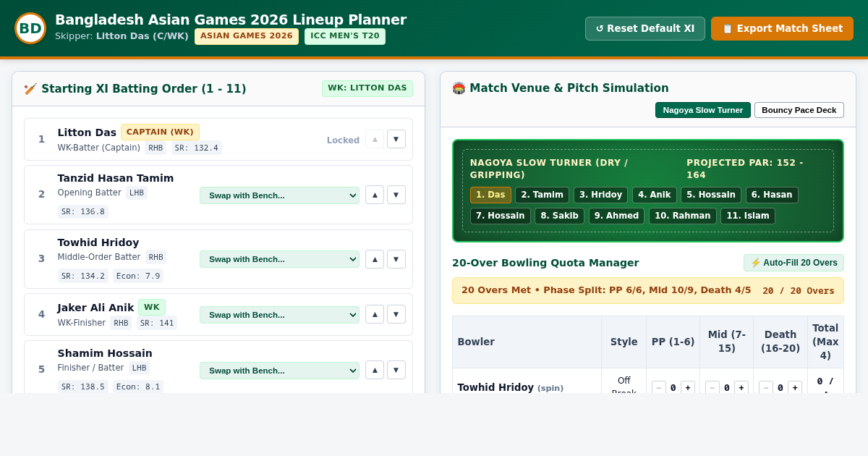Select the '2. Tamim' pitch chip
Screen dimensions: 868x456
[542, 195]
